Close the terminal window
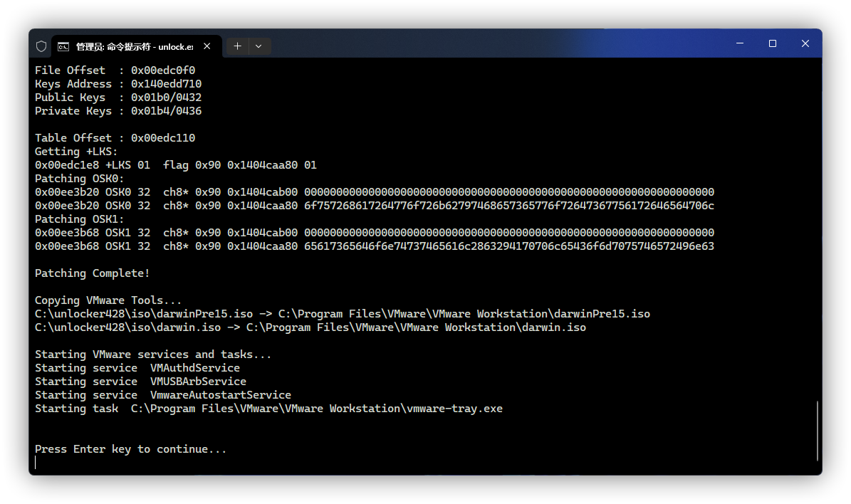 (x=805, y=43)
